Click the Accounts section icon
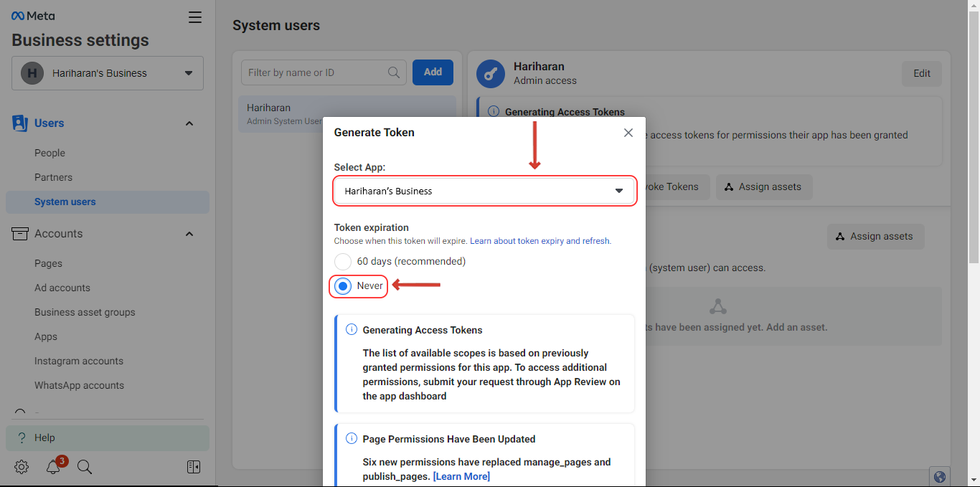980x487 pixels. 20,234
